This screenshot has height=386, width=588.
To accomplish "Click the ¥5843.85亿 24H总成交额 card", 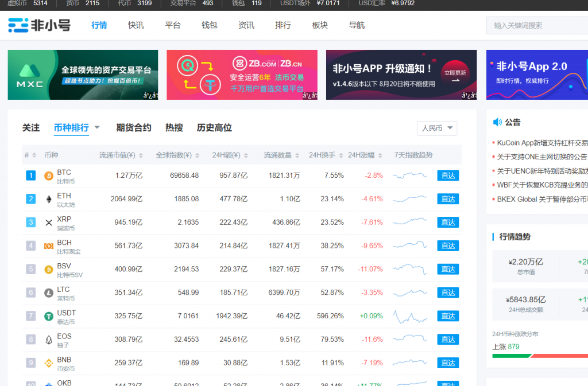I will pos(526,304).
